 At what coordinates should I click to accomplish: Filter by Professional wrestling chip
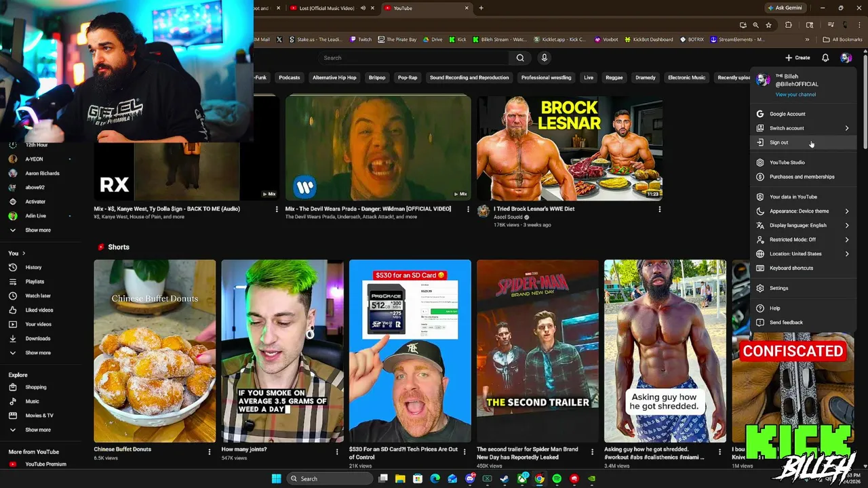(x=546, y=77)
